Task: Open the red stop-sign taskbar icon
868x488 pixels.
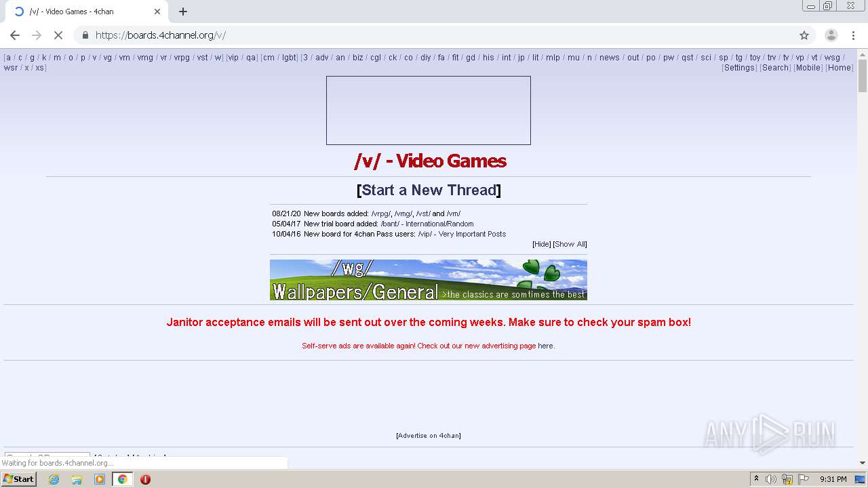Action: [145, 479]
